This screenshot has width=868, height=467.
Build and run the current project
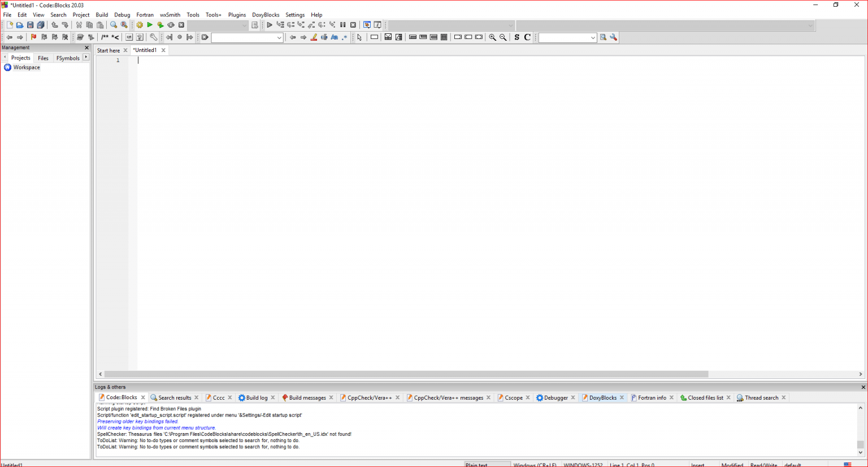click(x=160, y=25)
